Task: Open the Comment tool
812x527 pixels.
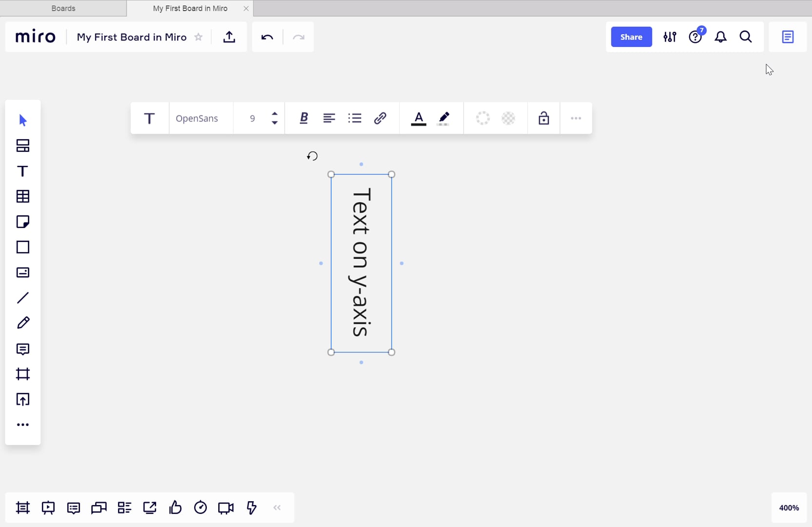Action: coord(22,349)
